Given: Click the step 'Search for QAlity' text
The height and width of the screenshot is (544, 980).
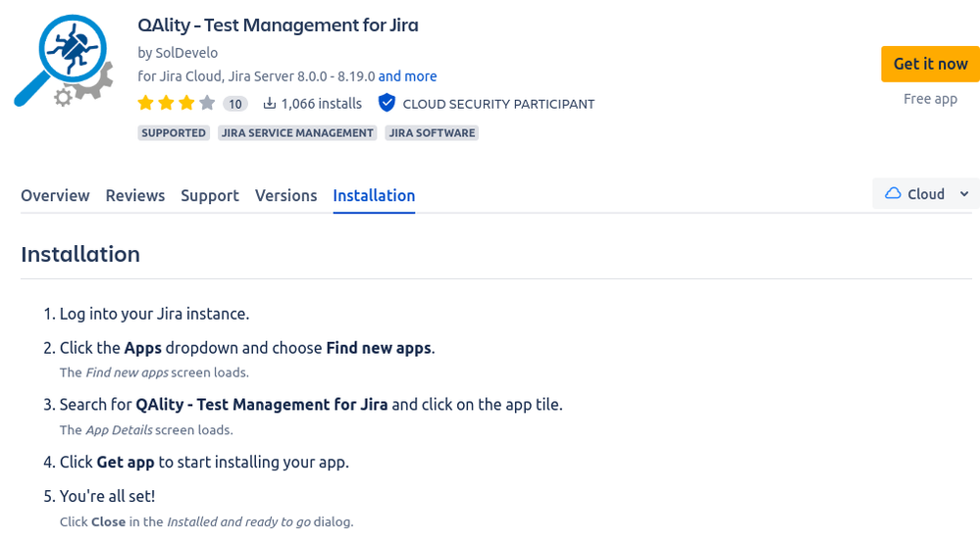Looking at the screenshot, I should pos(311,405).
